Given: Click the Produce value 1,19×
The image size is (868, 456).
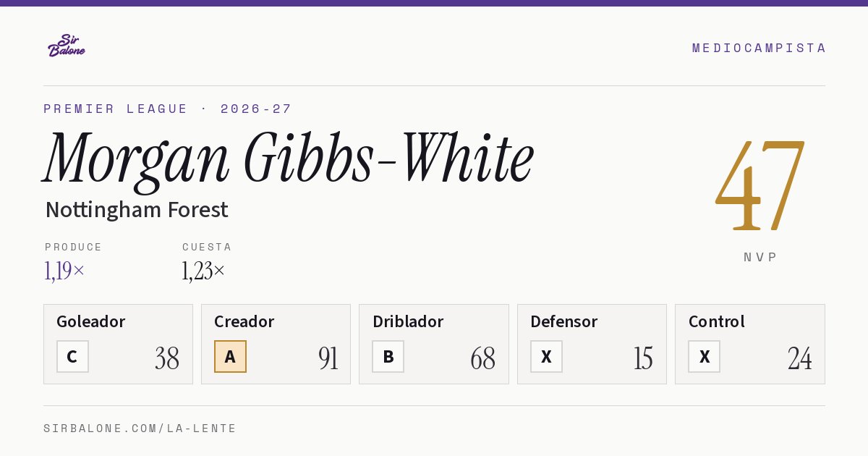Looking at the screenshot, I should tap(64, 271).
